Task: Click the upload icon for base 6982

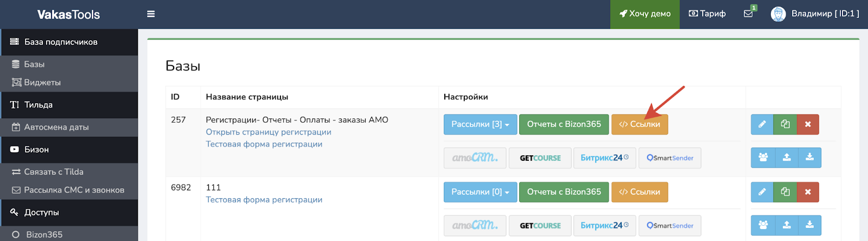Action: [x=787, y=225]
